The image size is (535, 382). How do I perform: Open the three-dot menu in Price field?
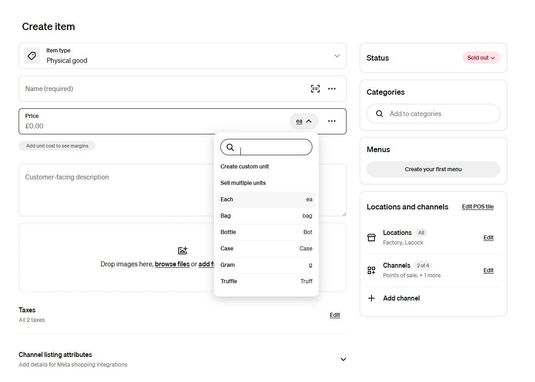pos(332,121)
